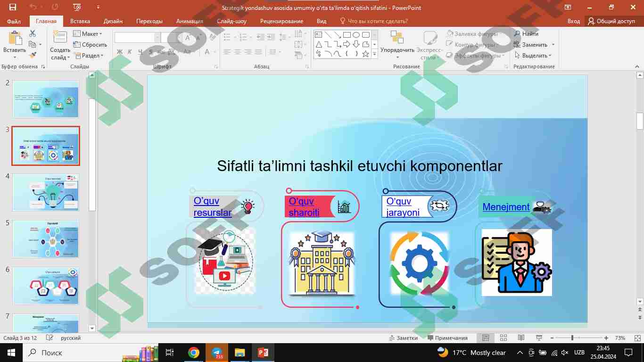Open the Выделить select dropdown

(533, 56)
